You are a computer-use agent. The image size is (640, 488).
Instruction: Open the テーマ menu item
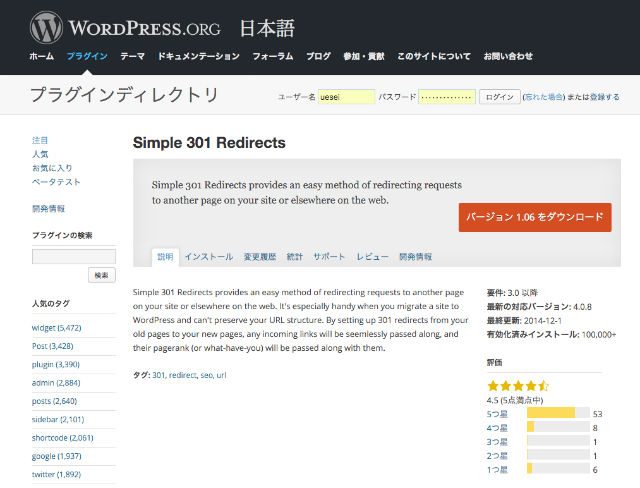[132, 56]
